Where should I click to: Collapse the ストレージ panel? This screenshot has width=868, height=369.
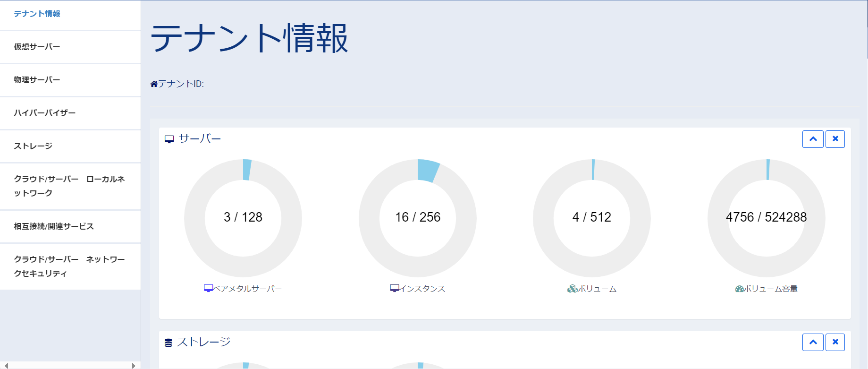tap(813, 342)
